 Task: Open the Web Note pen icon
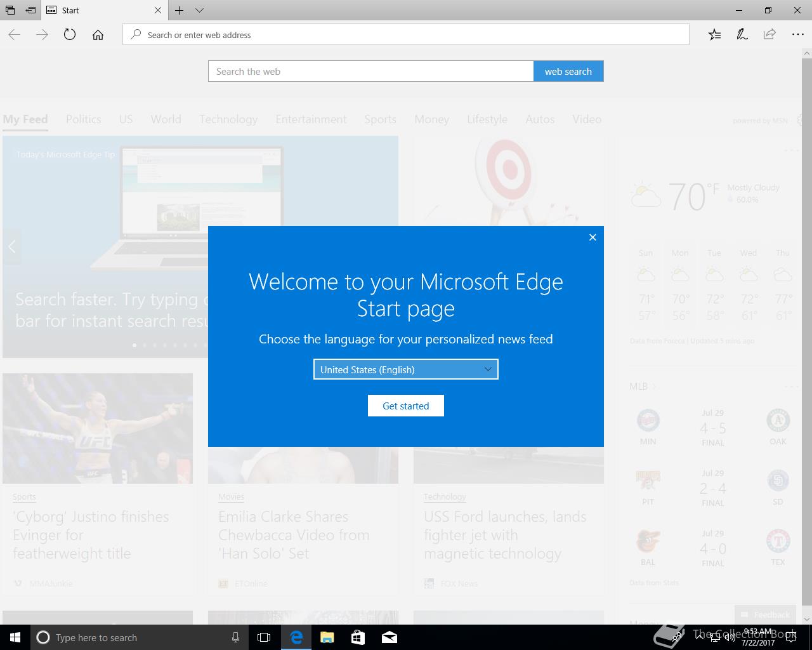click(x=742, y=35)
